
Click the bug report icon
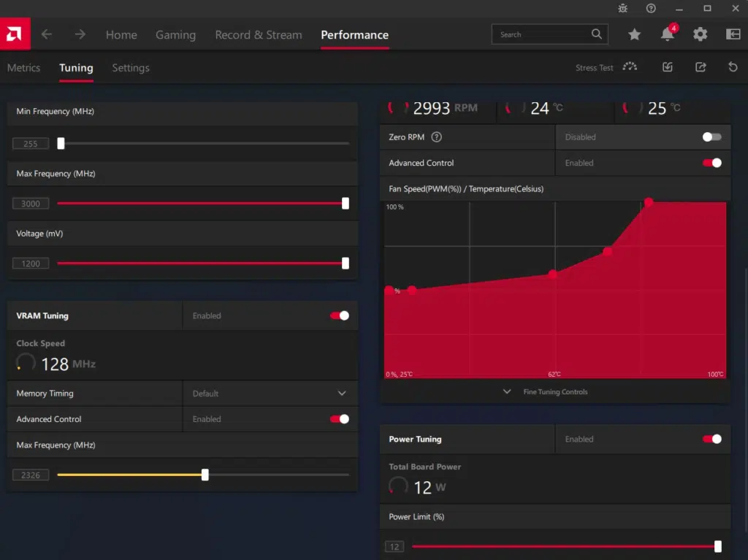pyautogui.click(x=622, y=8)
